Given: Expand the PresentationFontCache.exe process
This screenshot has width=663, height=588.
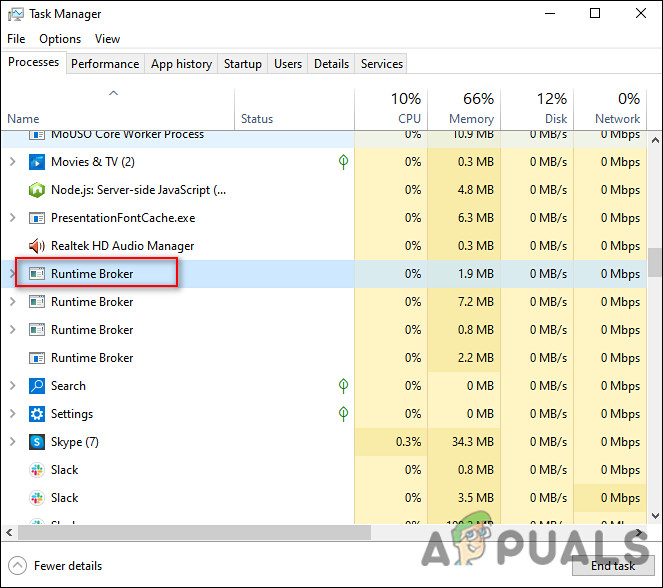Looking at the screenshot, I should [12, 218].
